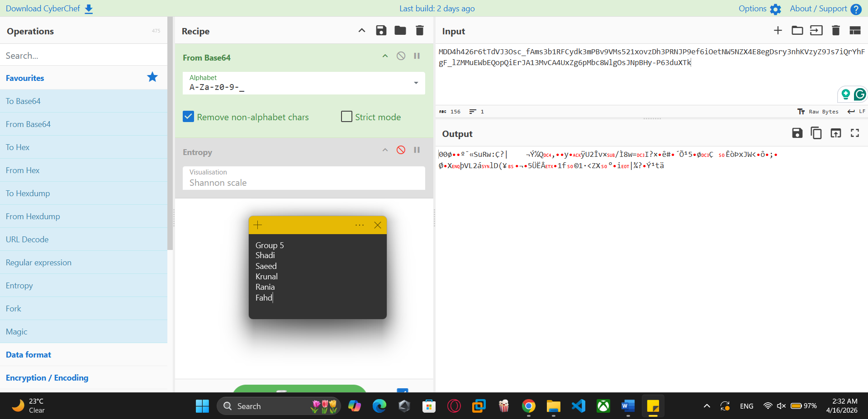Select To Hex operation
The width and height of the screenshot is (868, 419).
pyautogui.click(x=84, y=147)
